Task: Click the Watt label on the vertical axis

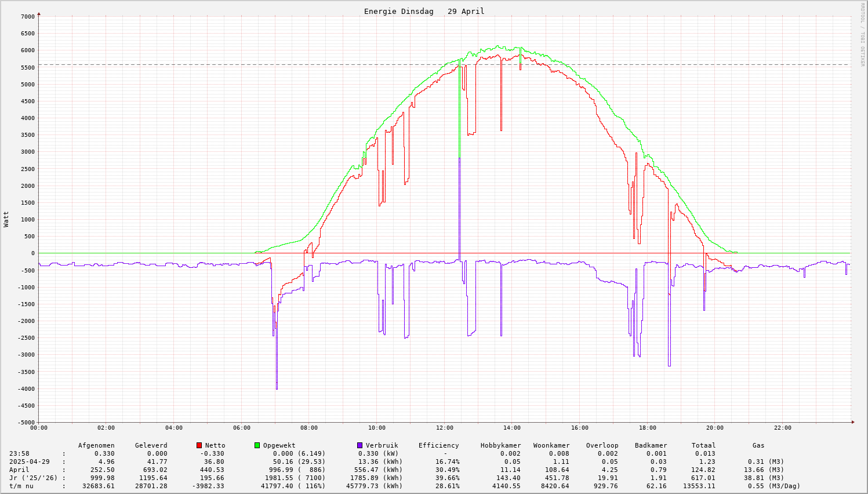Action: (6, 219)
